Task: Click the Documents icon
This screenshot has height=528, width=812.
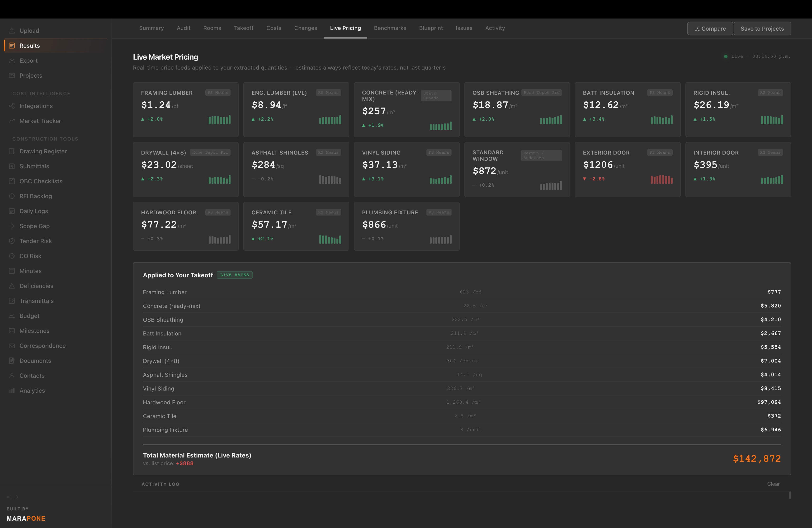Action: 12,361
